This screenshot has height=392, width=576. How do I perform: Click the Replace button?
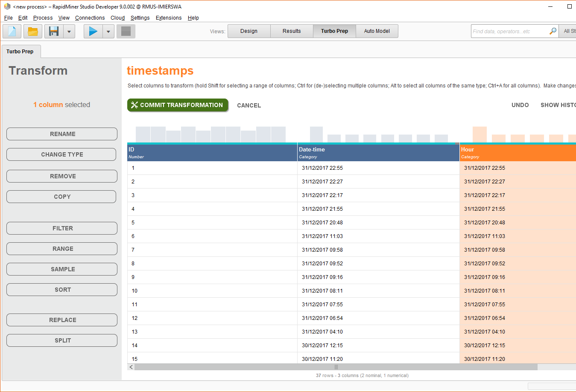tap(62, 320)
